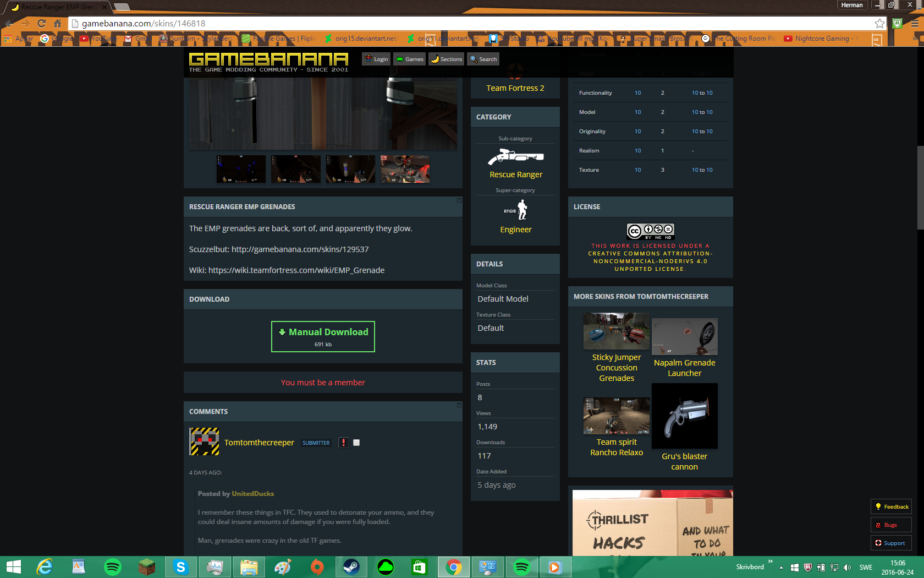Open Origin from the taskbar
Image resolution: width=924 pixels, height=578 pixels.
pos(317,567)
